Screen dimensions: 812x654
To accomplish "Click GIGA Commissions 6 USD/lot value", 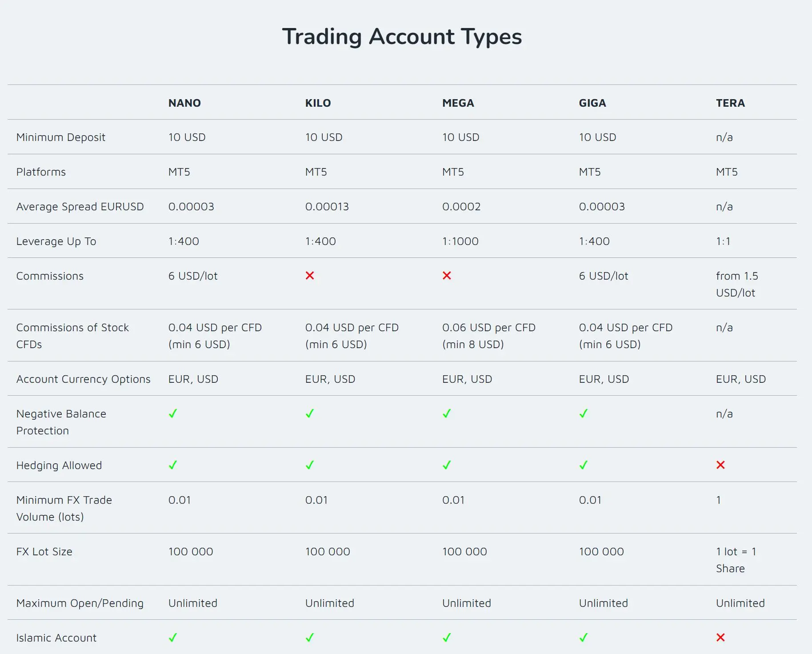I will 604,276.
